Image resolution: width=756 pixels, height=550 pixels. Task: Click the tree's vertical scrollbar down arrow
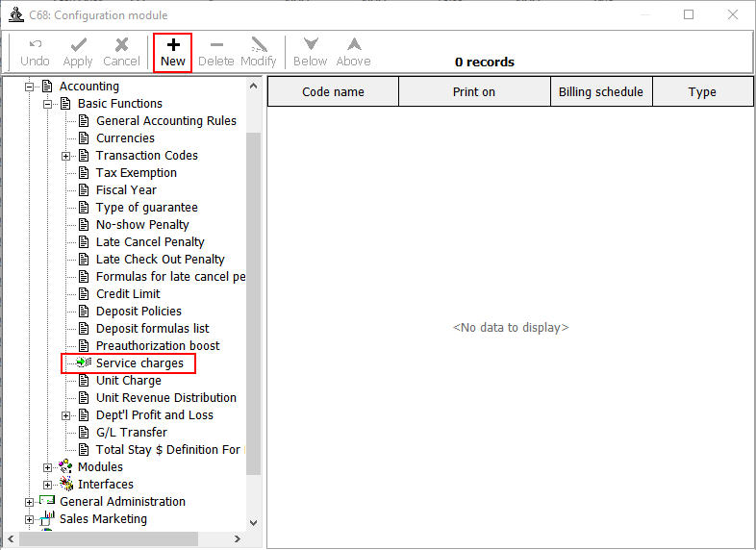(254, 522)
